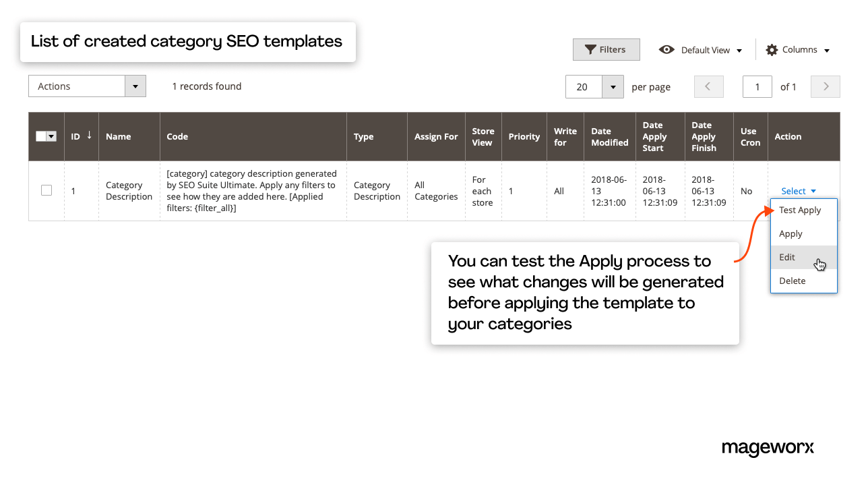Image resolution: width=868 pixels, height=491 pixels.
Task: Click the page number input field
Action: pyautogui.click(x=757, y=86)
